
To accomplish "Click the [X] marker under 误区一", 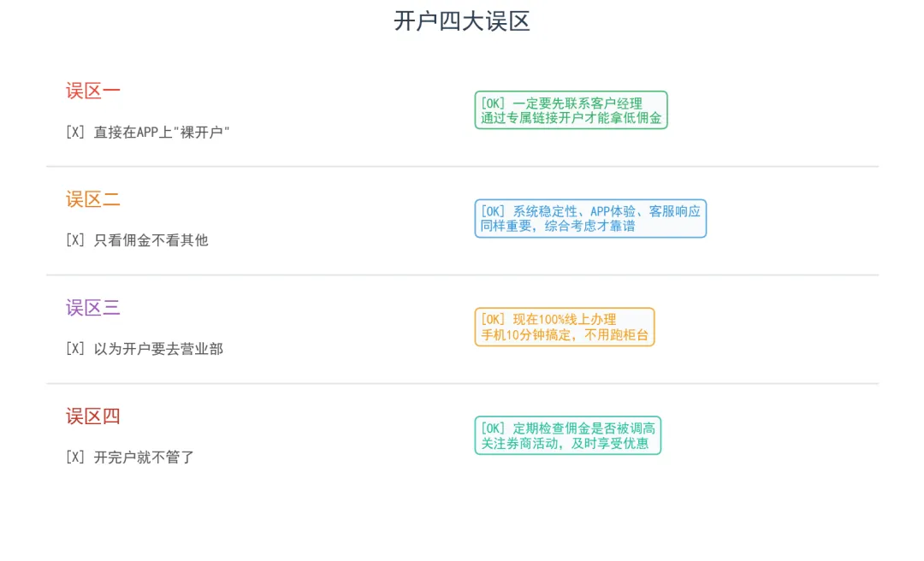I will pos(75,133).
